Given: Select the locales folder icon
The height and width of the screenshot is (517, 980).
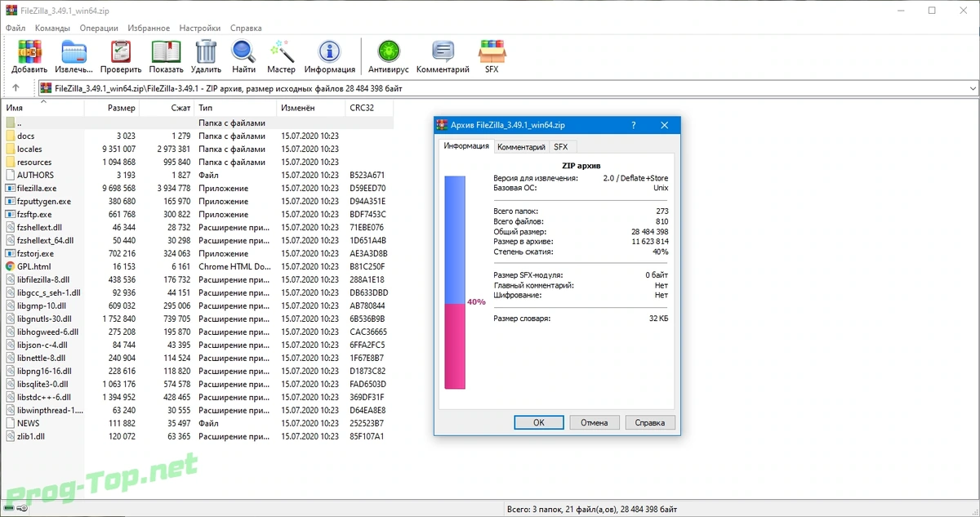Looking at the screenshot, I should coord(11,149).
